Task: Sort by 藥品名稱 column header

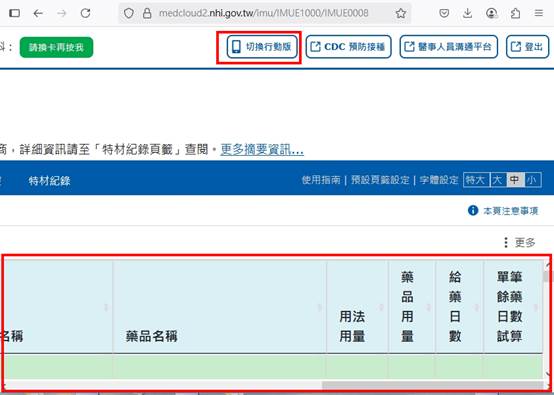Action: tap(219, 307)
